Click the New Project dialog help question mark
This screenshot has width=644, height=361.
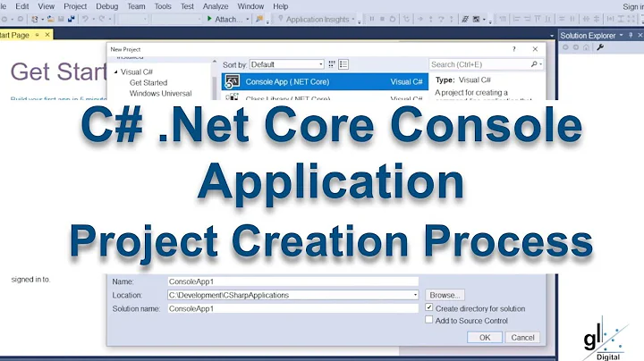[513, 49]
